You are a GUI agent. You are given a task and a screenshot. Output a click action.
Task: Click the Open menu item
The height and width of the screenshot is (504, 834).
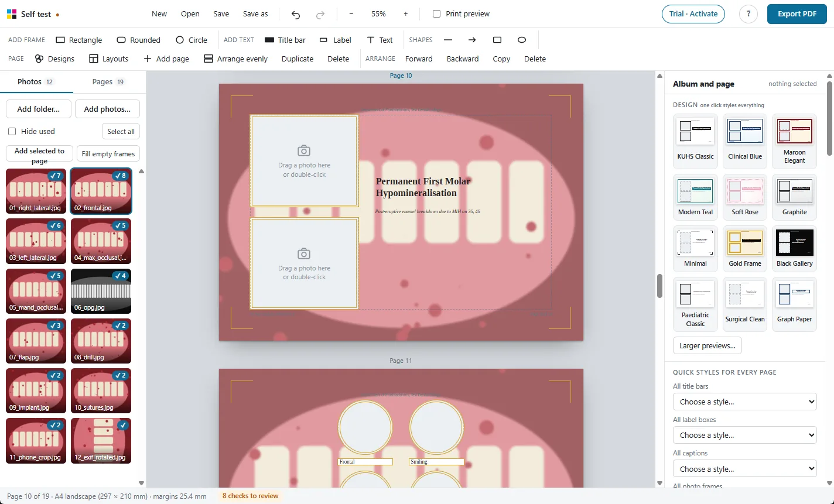190,14
